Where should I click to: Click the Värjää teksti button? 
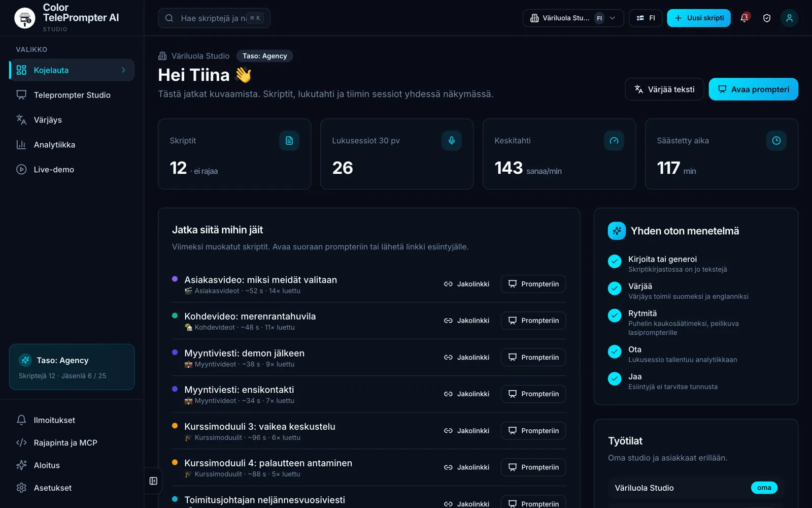tap(664, 89)
